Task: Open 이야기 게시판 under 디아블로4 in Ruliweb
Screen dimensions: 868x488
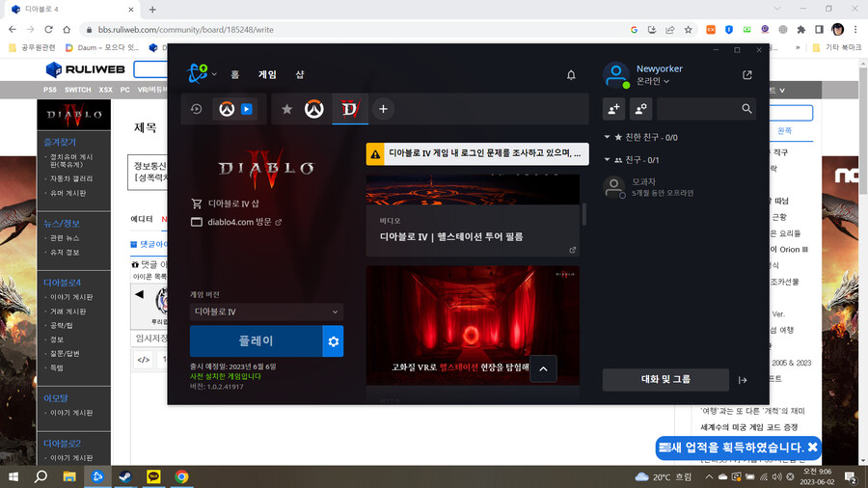Action: click(71, 297)
